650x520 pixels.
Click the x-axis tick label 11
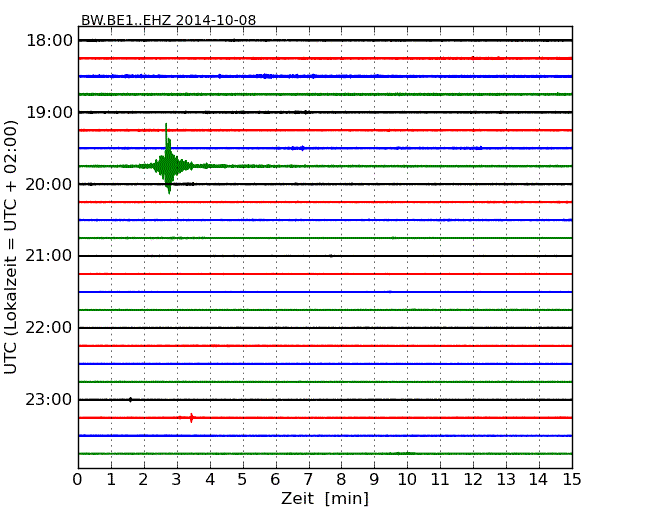point(440,480)
